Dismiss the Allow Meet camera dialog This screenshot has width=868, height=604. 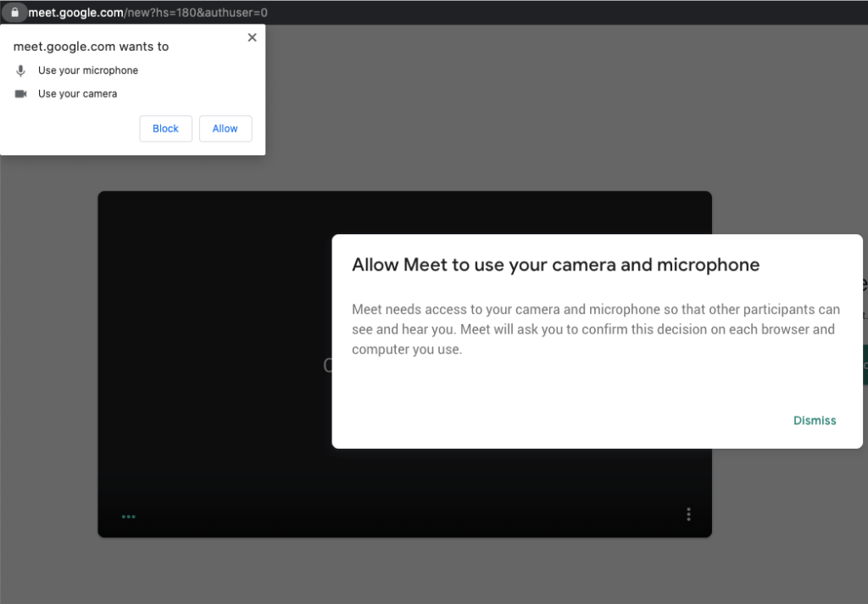pyautogui.click(x=815, y=421)
